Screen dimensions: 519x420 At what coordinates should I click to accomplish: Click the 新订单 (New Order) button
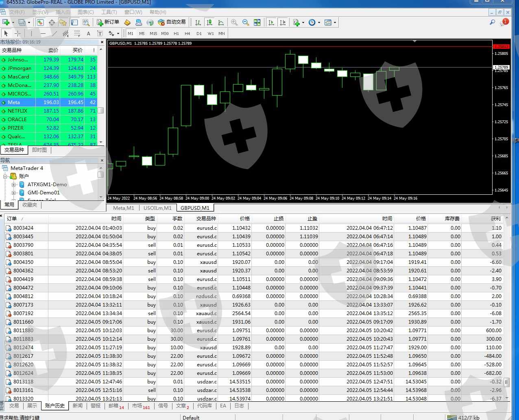[x=108, y=22]
